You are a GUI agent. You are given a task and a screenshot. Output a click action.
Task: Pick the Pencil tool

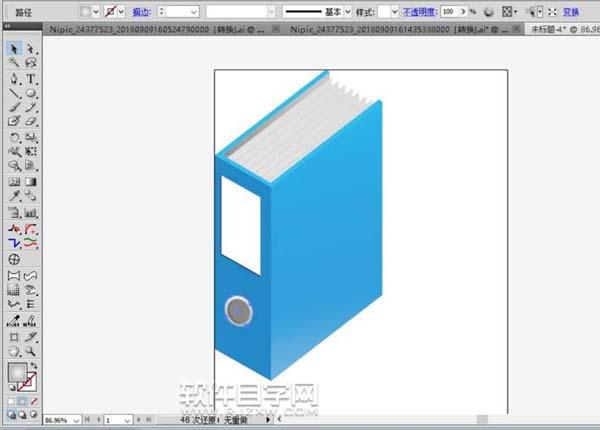coord(31,108)
